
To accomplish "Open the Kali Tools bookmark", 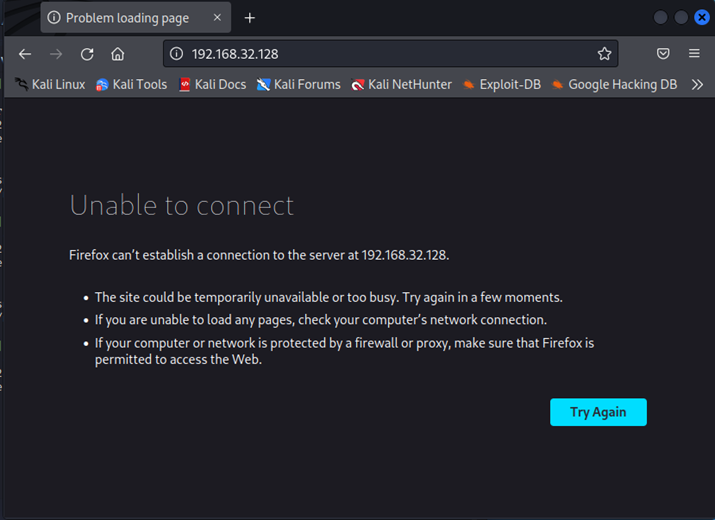I will pos(131,85).
